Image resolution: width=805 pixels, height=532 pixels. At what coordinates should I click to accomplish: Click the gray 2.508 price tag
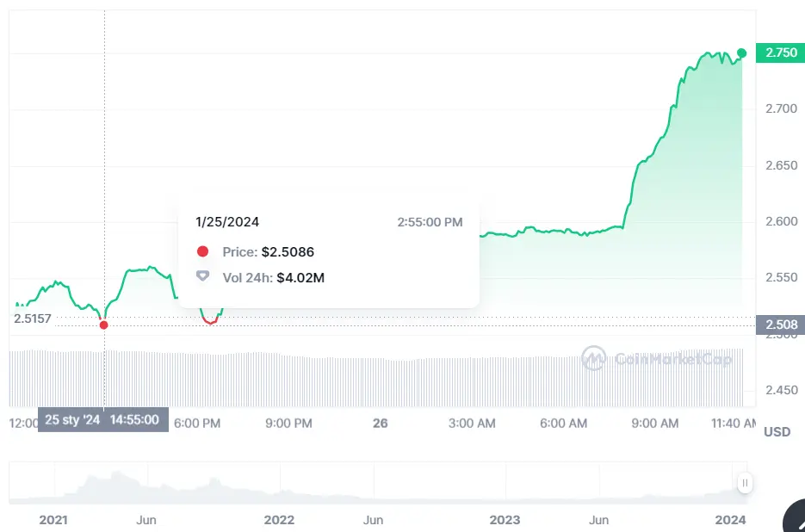pyautogui.click(x=781, y=325)
